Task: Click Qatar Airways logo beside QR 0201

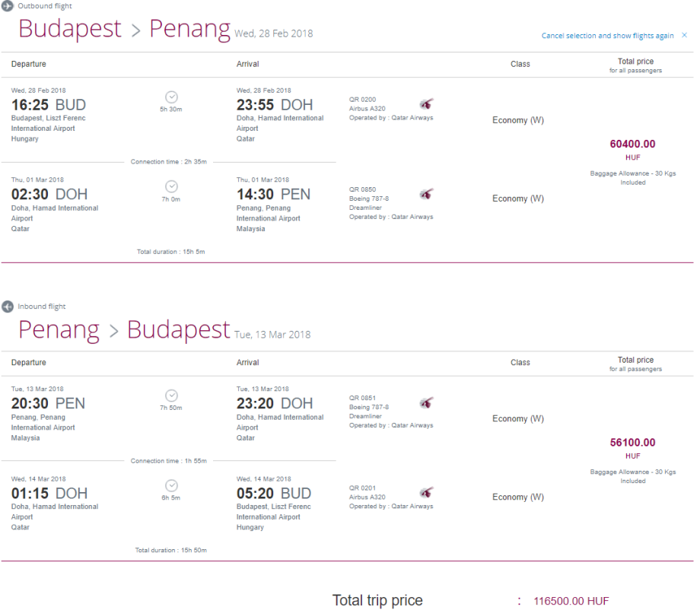Action: [426, 493]
